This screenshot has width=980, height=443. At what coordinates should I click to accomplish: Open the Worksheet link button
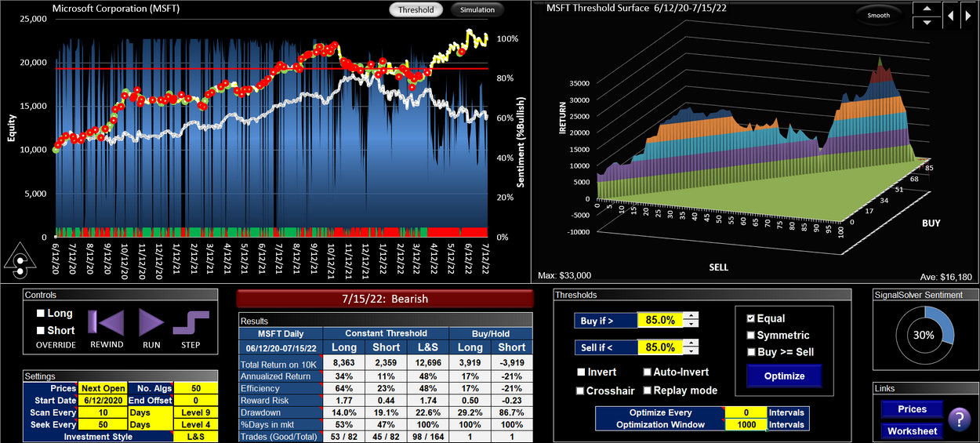coord(912,430)
